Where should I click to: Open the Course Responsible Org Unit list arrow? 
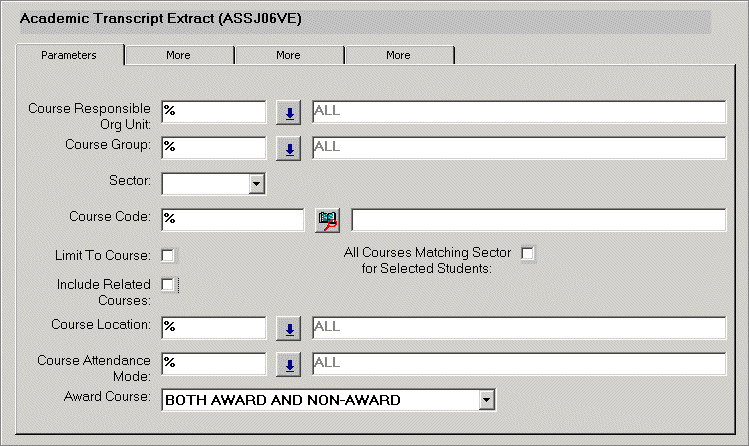point(289,112)
